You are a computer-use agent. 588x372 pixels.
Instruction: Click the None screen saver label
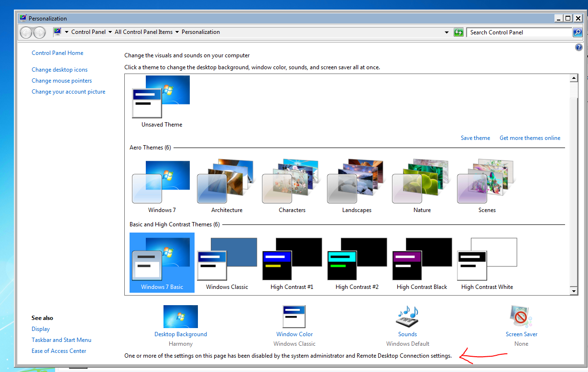pos(522,344)
